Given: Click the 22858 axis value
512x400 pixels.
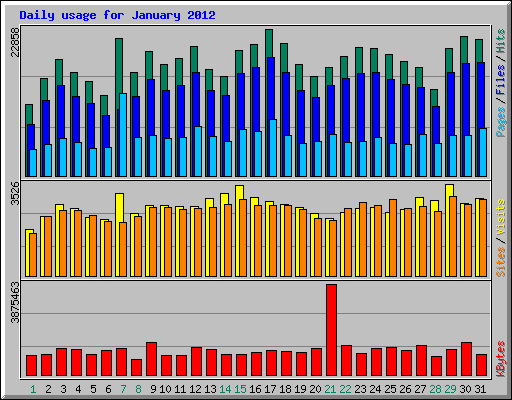Looking at the screenshot, I should point(15,42).
